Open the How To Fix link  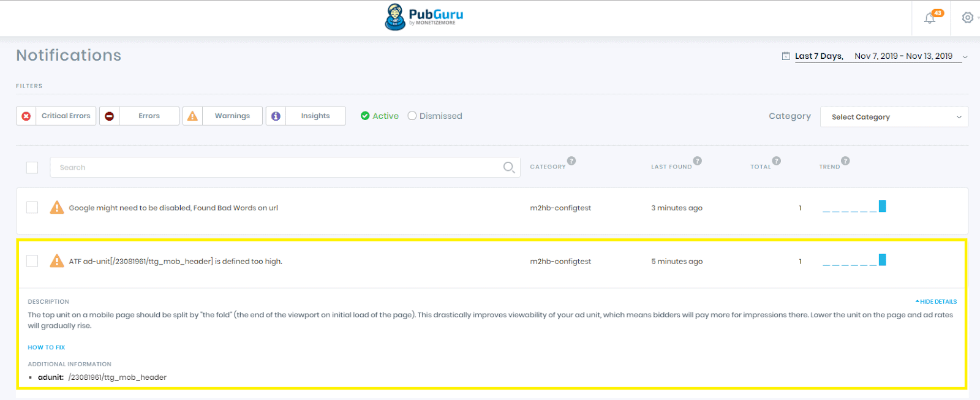(46, 347)
